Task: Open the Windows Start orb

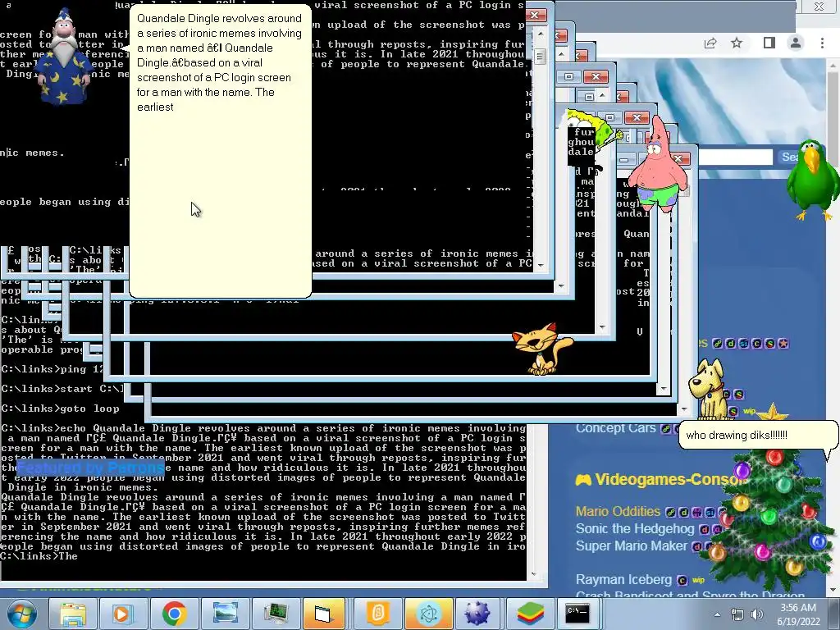Action: [x=21, y=614]
